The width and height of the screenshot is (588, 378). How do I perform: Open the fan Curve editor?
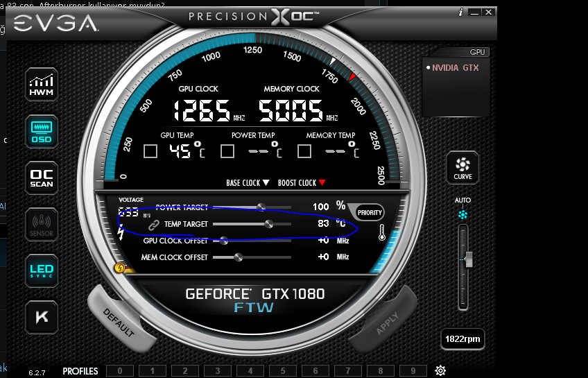pyautogui.click(x=462, y=168)
